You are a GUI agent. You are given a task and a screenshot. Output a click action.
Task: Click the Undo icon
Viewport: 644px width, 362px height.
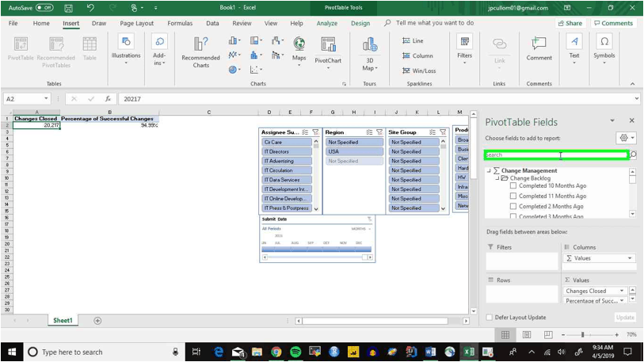90,8
